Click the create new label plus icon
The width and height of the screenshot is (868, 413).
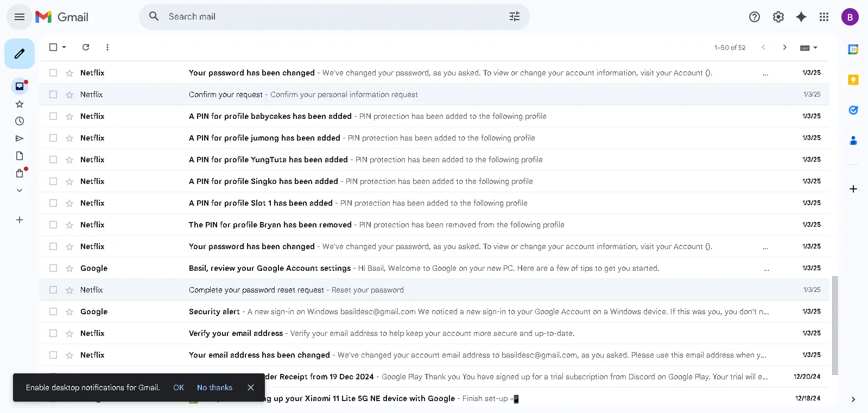[x=20, y=220]
